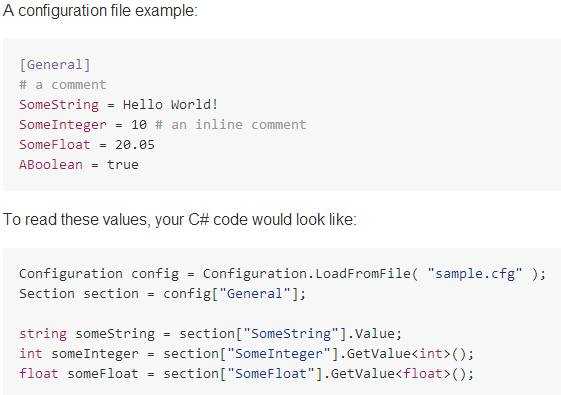561x395 pixels.
Task: Click the 20.05 float value
Action: click(135, 145)
